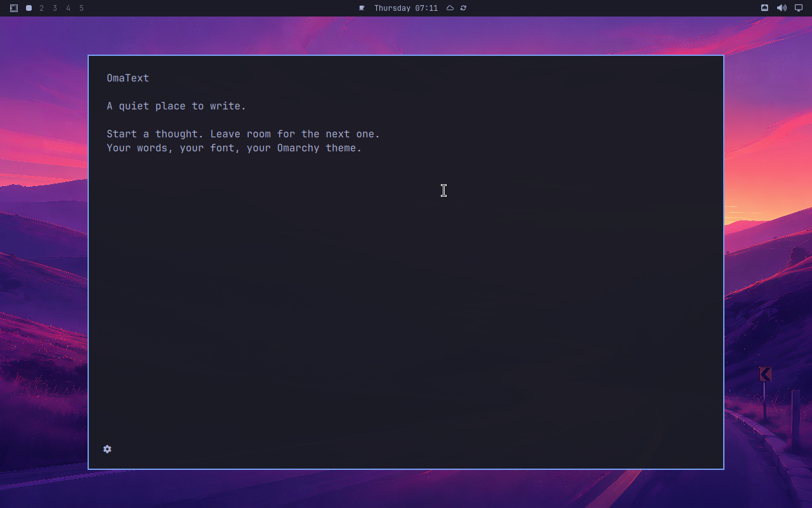
Task: Switch to workspace 5
Action: coord(81,8)
